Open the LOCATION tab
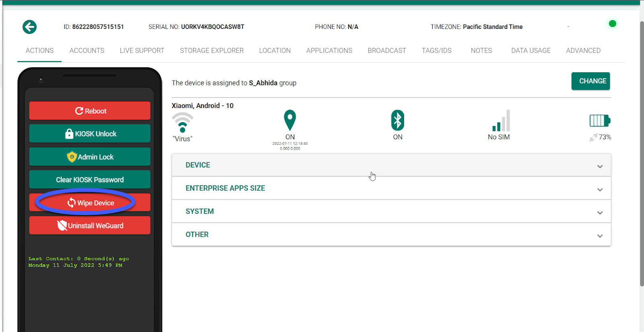The height and width of the screenshot is (332, 644). coord(275,50)
